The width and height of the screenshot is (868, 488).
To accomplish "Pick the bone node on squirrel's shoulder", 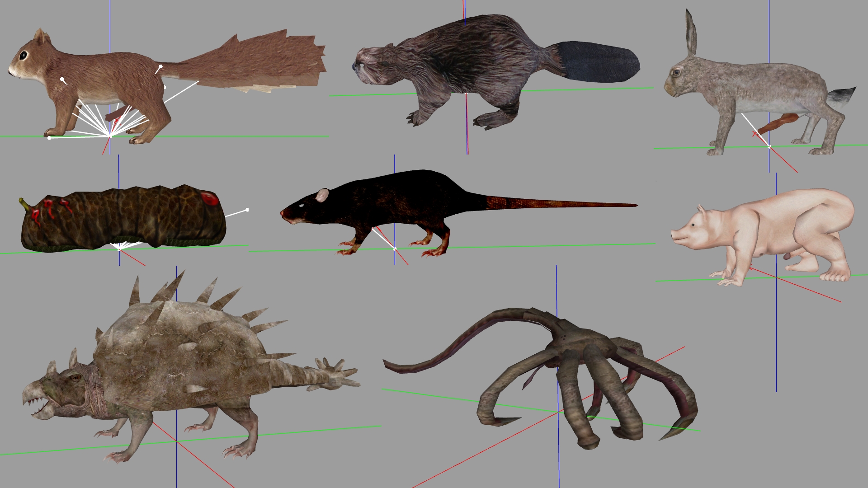I will (62, 80).
